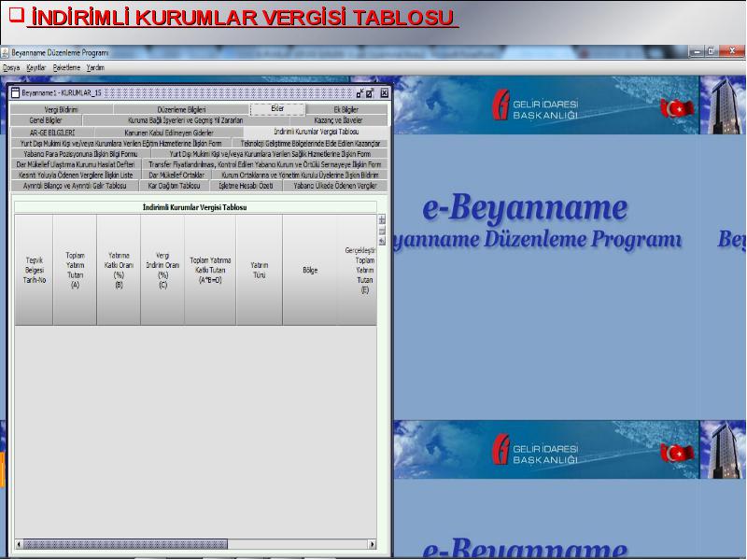The width and height of the screenshot is (747, 560).
Task: Go to the Ek Bilgiler tab
Action: (x=345, y=109)
